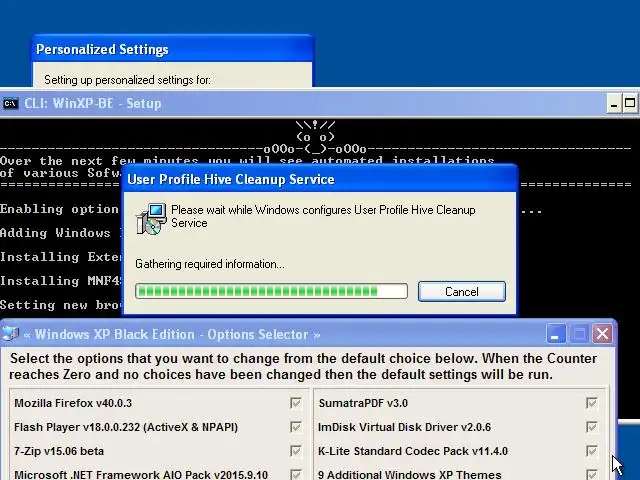Click the installer package icon in dialog
This screenshot has width=640, height=480.
pyautogui.click(x=151, y=219)
